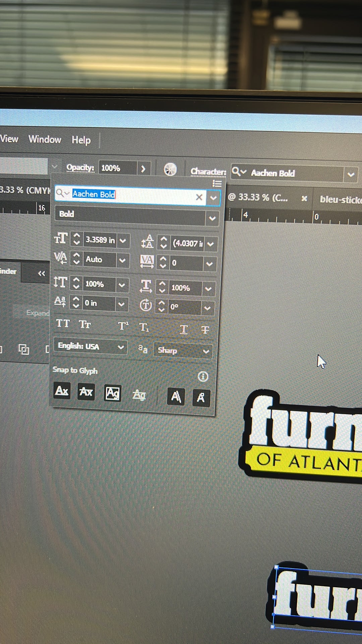The height and width of the screenshot is (644, 362).
Task: Toggle Snap to Glyph x-height icon
Action: pyautogui.click(x=86, y=392)
